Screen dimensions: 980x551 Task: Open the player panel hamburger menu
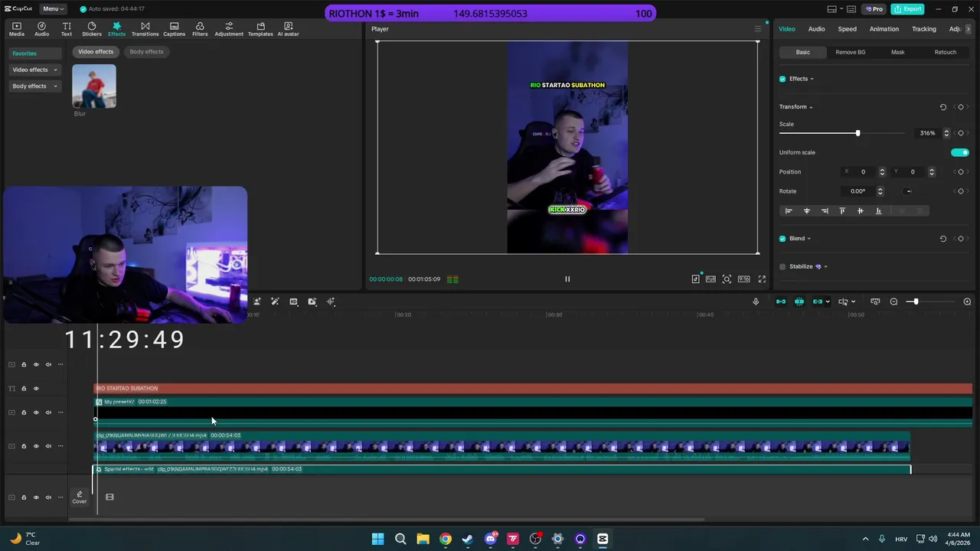(758, 29)
